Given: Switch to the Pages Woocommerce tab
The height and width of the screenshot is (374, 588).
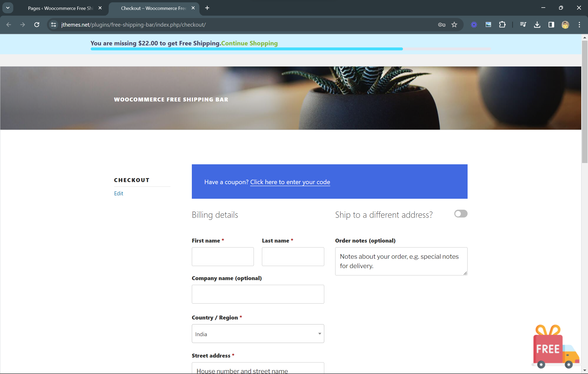Looking at the screenshot, I should (60, 8).
